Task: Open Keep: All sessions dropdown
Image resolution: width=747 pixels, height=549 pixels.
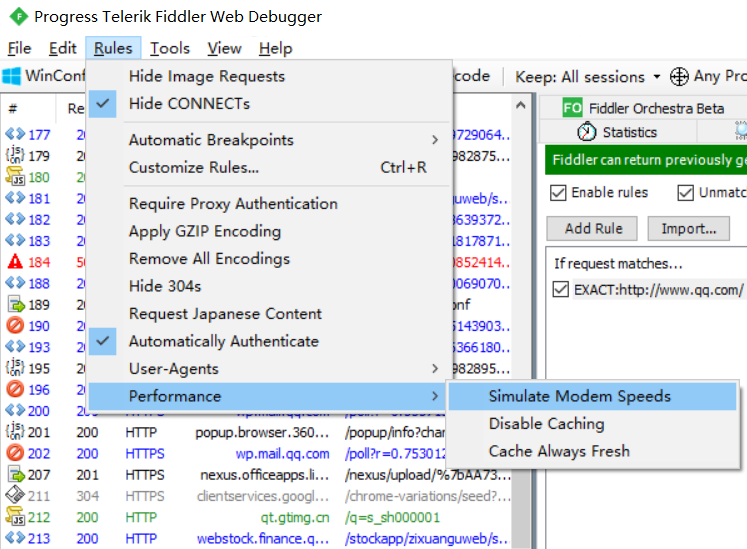Action: click(588, 77)
